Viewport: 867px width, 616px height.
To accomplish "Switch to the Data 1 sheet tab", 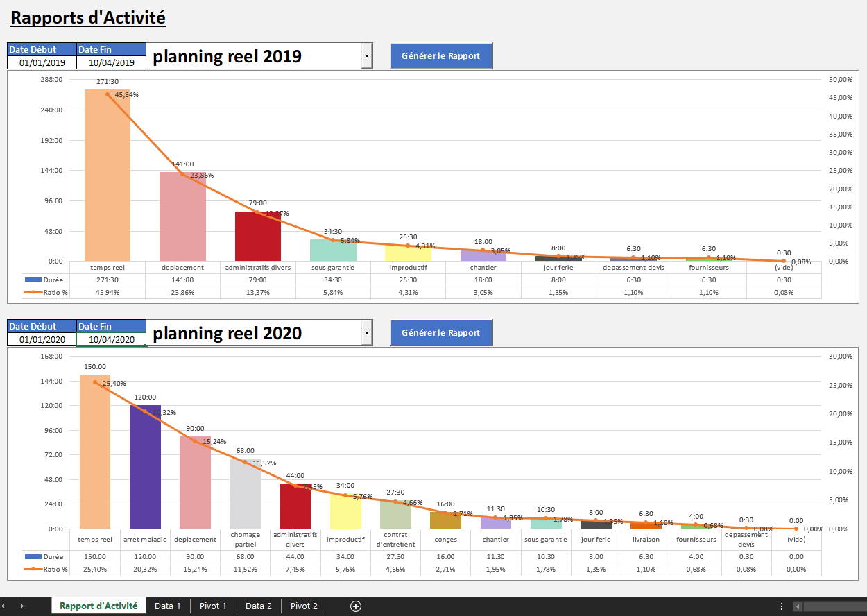I will click(x=167, y=606).
